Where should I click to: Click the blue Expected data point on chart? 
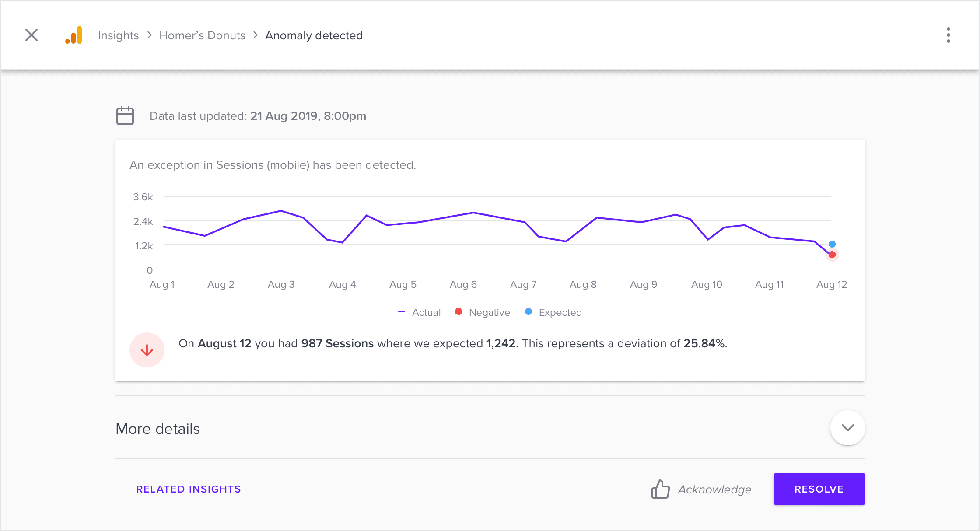coord(832,244)
